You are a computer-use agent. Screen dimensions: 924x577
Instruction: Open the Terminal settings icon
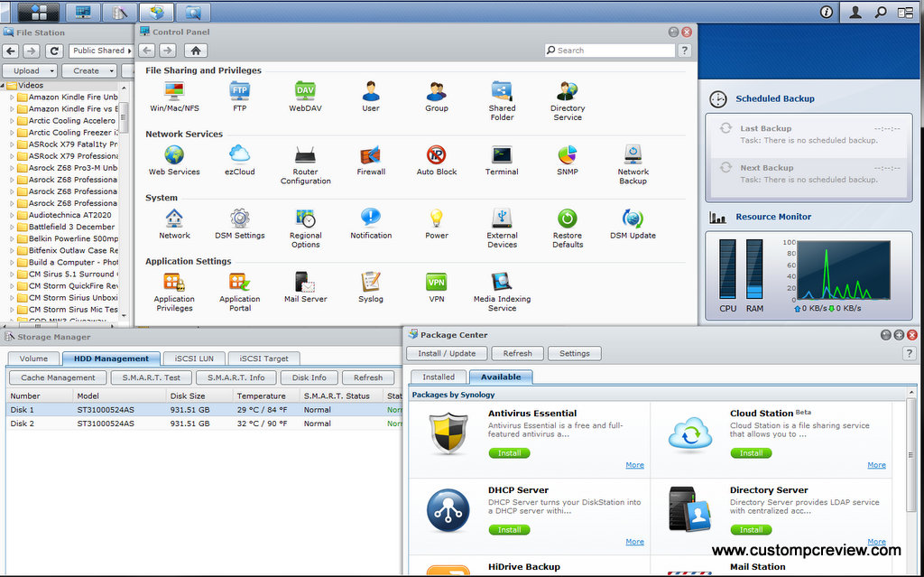point(502,160)
